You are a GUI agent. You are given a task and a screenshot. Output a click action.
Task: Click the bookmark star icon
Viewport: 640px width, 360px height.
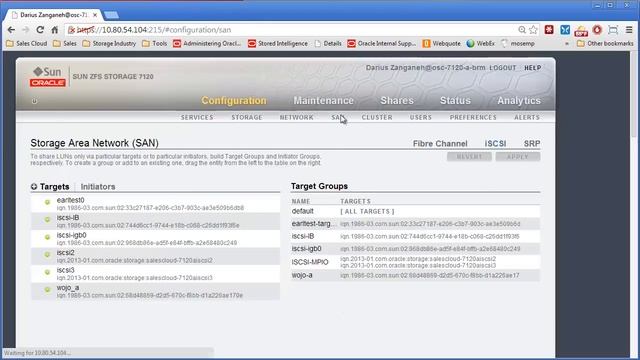[533, 30]
